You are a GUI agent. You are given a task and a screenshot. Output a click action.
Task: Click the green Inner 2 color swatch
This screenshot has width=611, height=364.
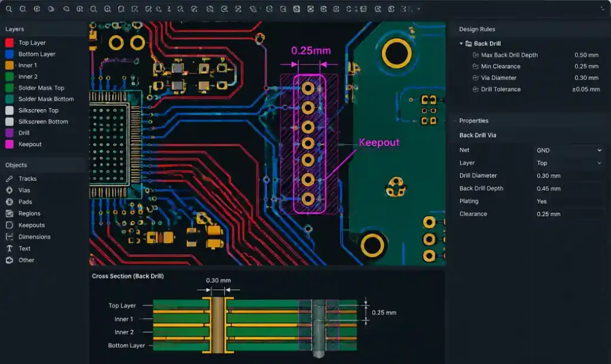coord(10,77)
